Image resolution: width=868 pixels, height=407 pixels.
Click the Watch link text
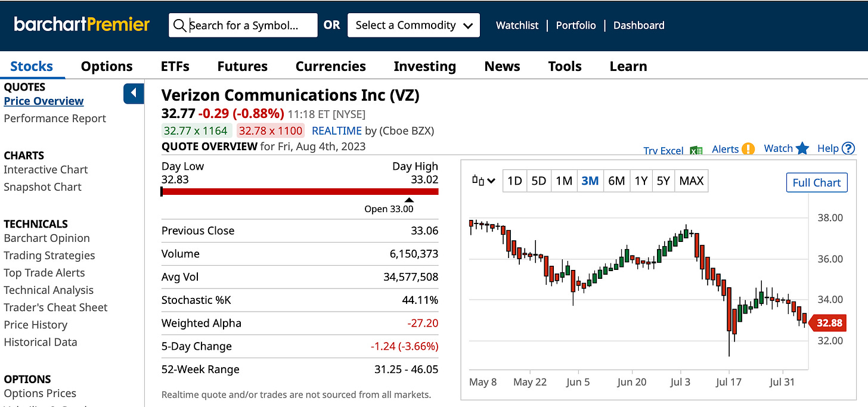pyautogui.click(x=778, y=148)
